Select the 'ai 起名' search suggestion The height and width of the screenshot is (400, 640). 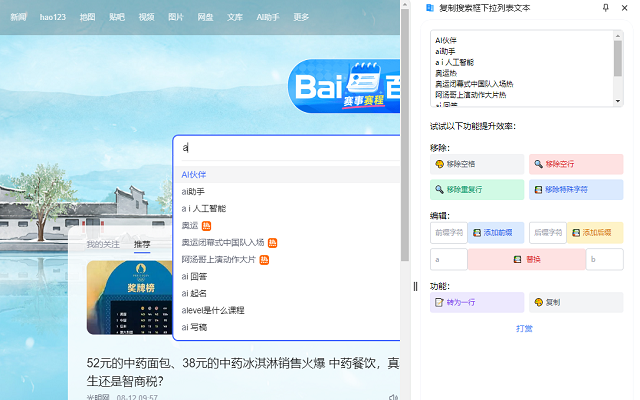pos(287,293)
